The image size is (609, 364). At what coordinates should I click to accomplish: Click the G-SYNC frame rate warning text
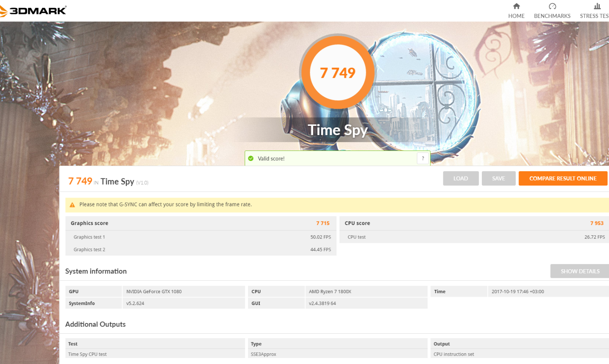click(165, 204)
